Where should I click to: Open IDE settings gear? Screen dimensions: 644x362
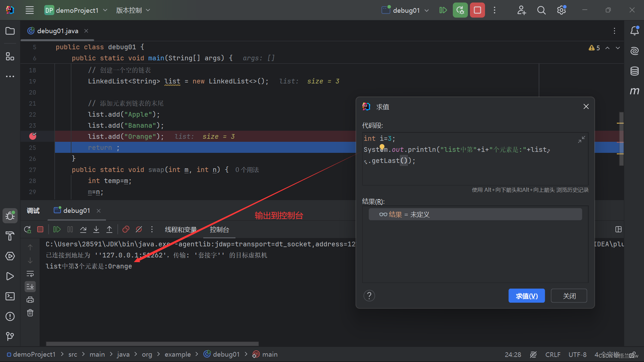561,10
